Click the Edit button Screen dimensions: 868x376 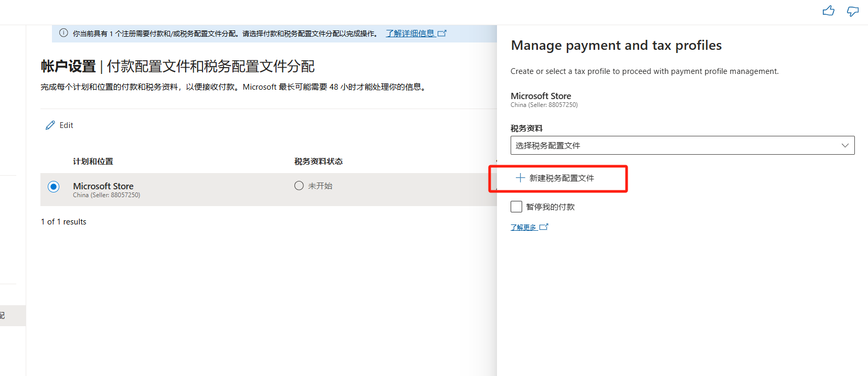[x=59, y=125]
